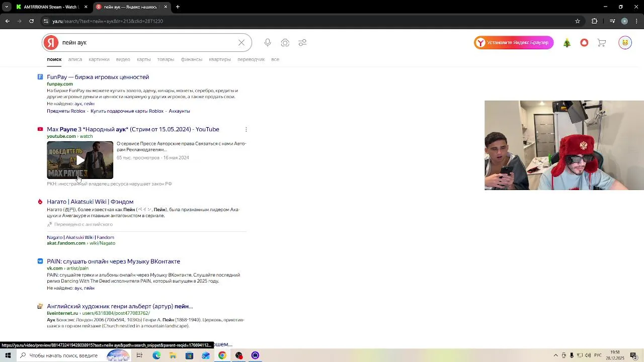Open media control icon in Chrome toolbar

tap(612, 21)
